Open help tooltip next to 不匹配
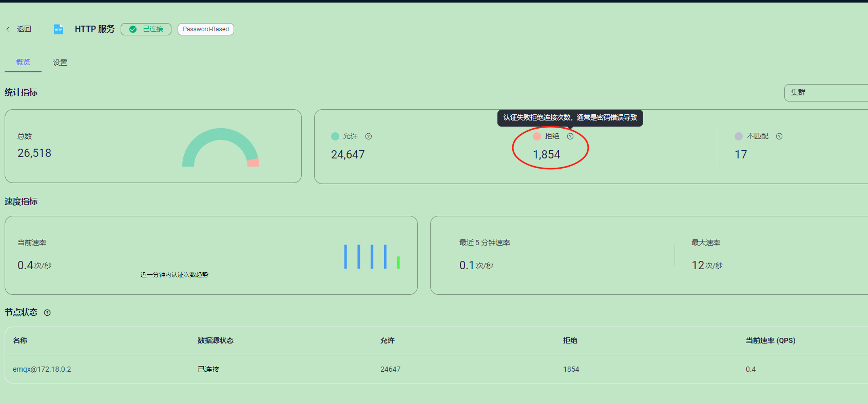Viewport: 868px width, 404px height. 779,136
